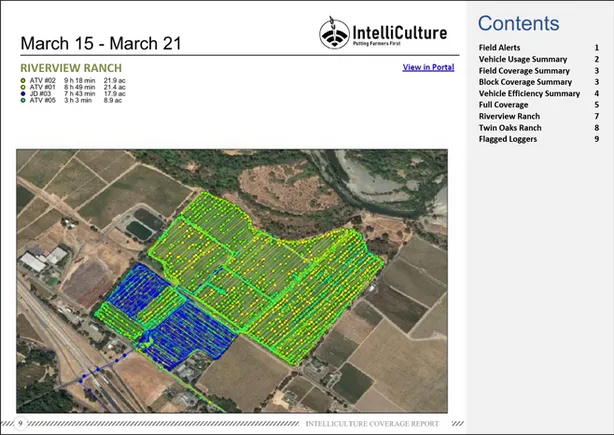The height and width of the screenshot is (435, 614).
Task: Select the '7 h 43 min' duration
Action: (x=79, y=94)
